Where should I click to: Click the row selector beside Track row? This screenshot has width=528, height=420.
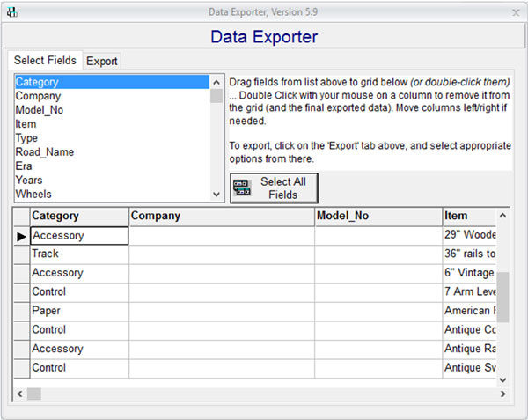(x=22, y=254)
